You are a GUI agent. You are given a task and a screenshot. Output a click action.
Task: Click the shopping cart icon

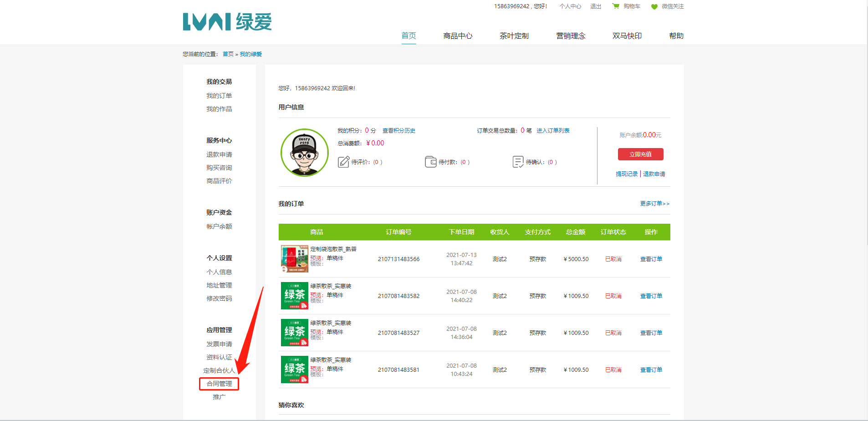(x=616, y=6)
